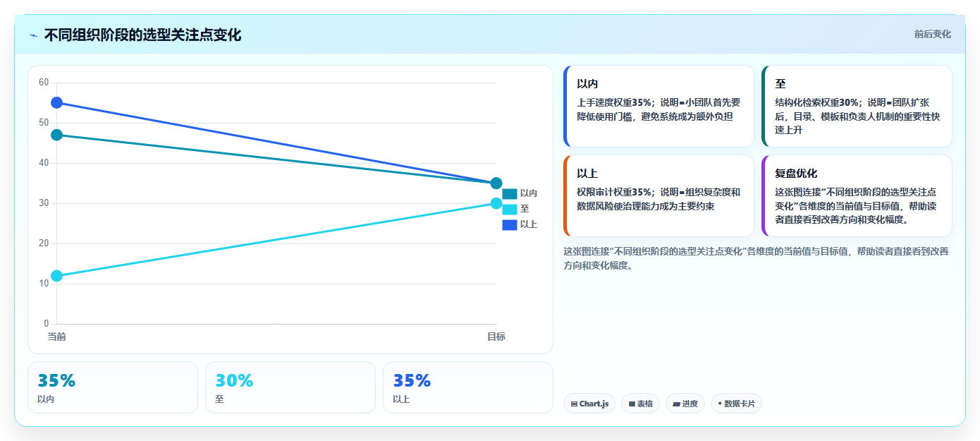Click the lightning icon beside the title
Viewport: 980px width, 441px height.
pyautogui.click(x=33, y=35)
